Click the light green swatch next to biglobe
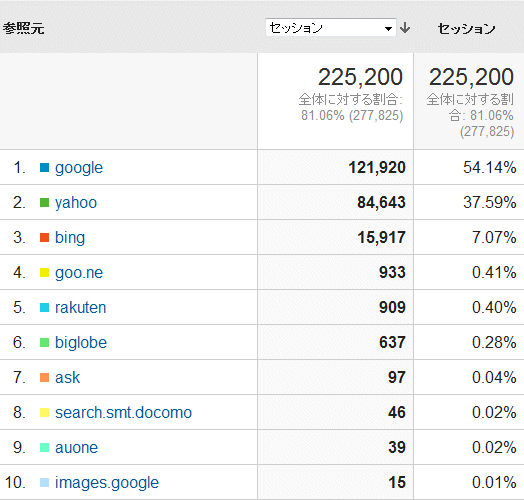Screen dimensions: 524x500 [44, 343]
